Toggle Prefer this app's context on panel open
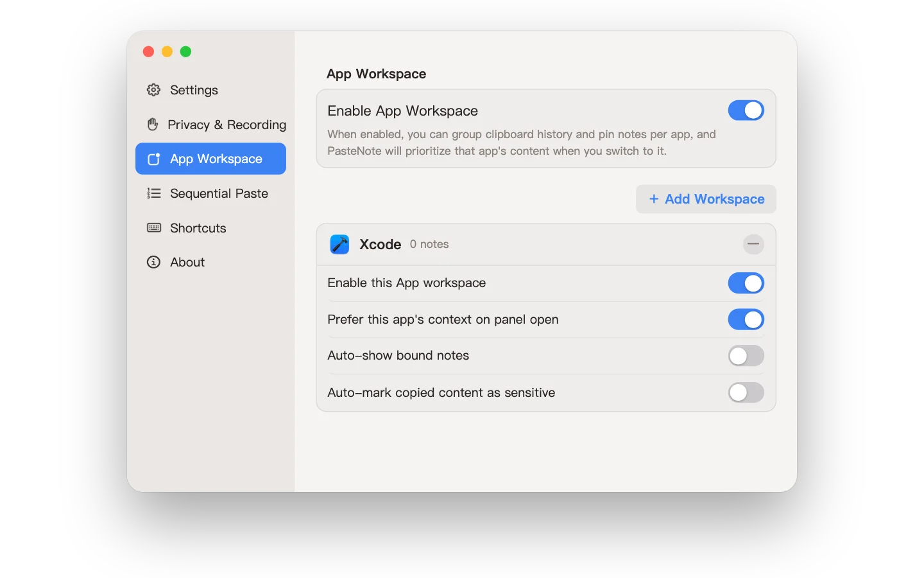Image resolution: width=924 pixels, height=578 pixels. (746, 319)
